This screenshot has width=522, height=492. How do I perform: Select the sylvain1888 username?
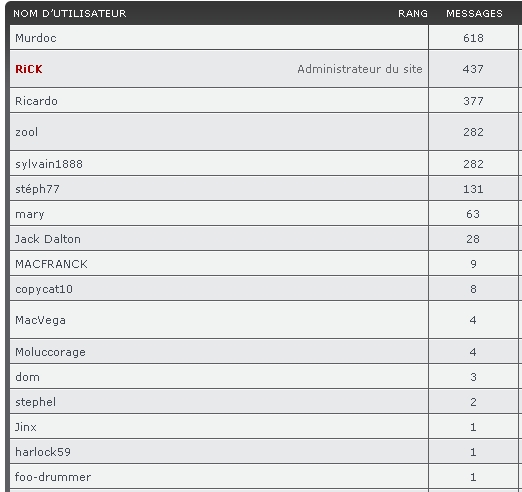point(49,164)
